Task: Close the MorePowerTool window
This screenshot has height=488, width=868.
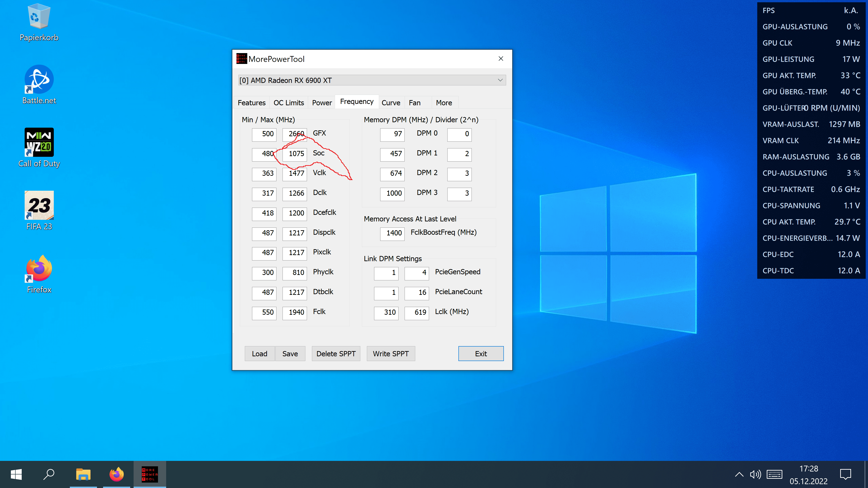Action: 501,59
